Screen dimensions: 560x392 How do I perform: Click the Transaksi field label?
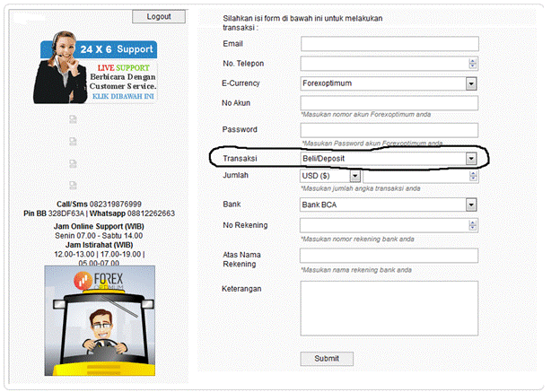tap(240, 159)
